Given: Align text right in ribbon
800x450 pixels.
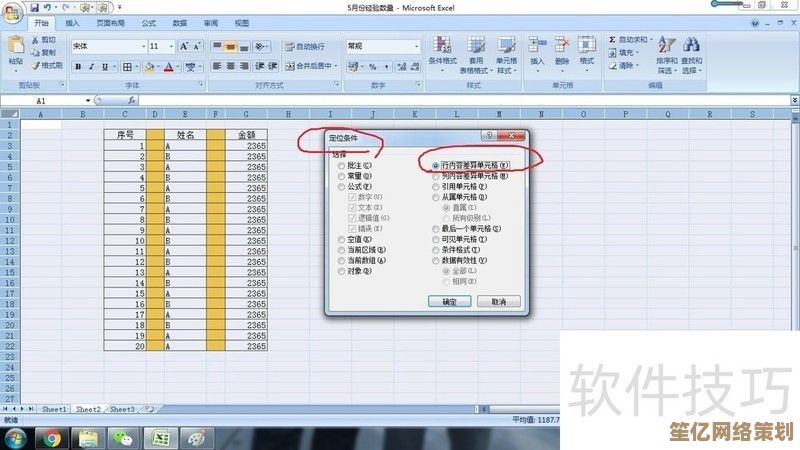Looking at the screenshot, I should [244, 66].
